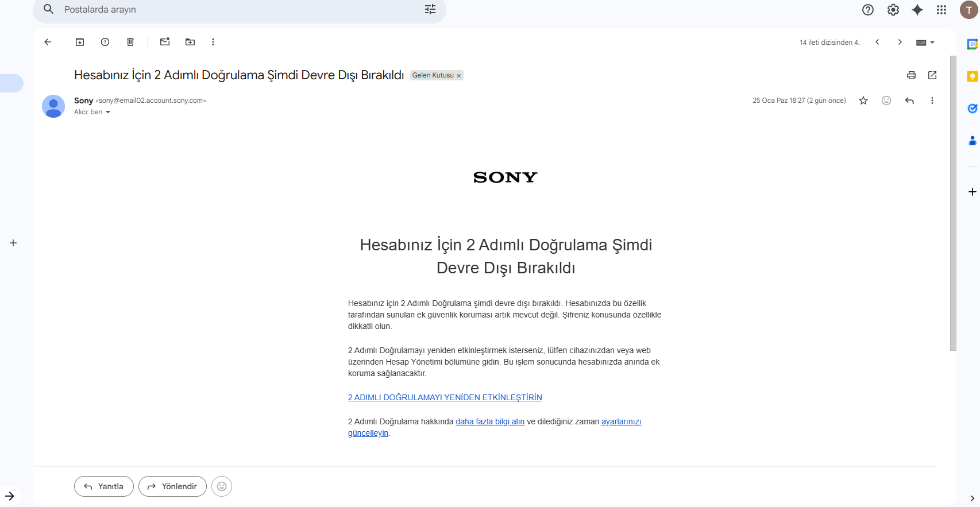This screenshot has width=980, height=507.
Task: Open Google Tasks in the side panel
Action: (x=972, y=109)
